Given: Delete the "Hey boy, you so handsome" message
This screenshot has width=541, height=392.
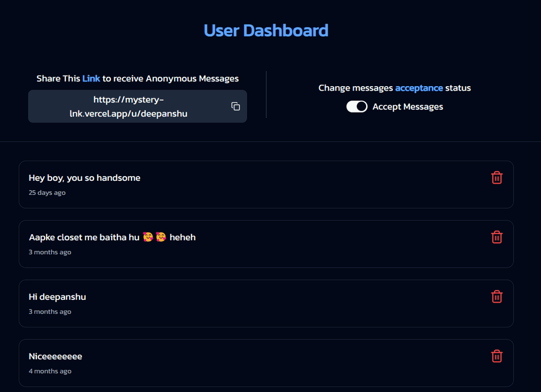Looking at the screenshot, I should [x=496, y=178].
